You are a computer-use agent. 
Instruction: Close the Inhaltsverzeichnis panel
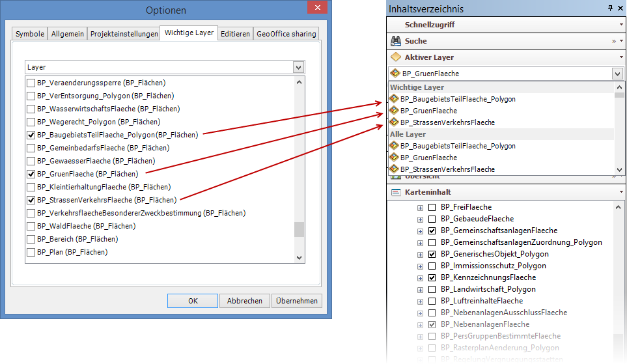tap(620, 8)
